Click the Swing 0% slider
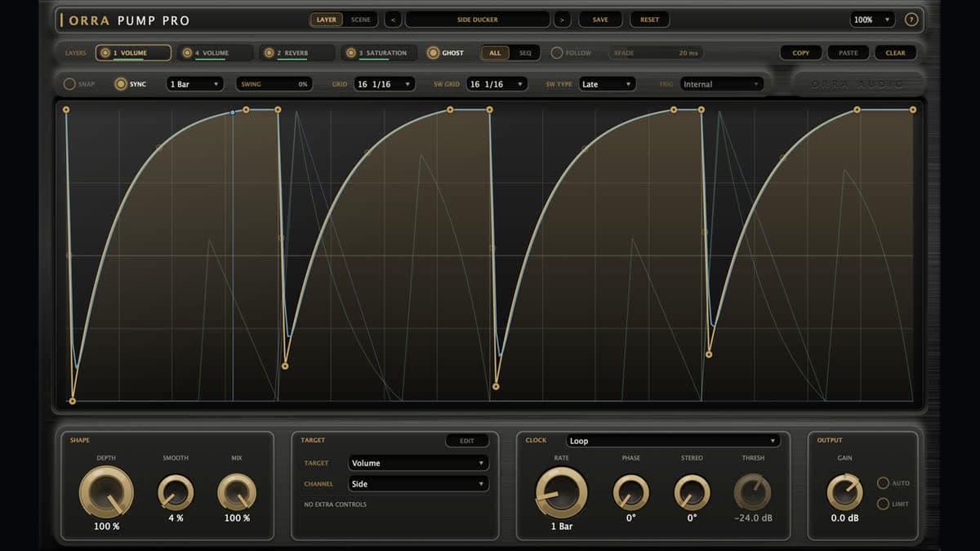The image size is (980, 551). point(274,84)
